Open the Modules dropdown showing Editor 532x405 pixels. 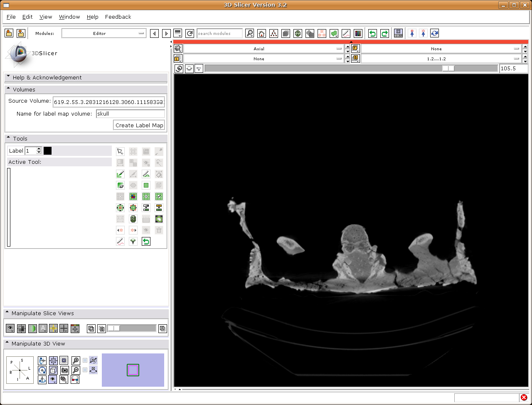coord(104,33)
